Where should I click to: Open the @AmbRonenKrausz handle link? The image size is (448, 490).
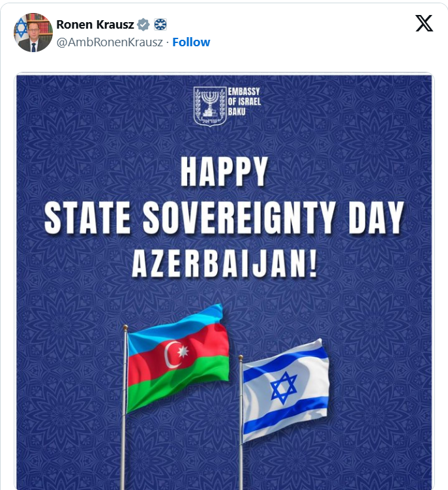click(110, 42)
